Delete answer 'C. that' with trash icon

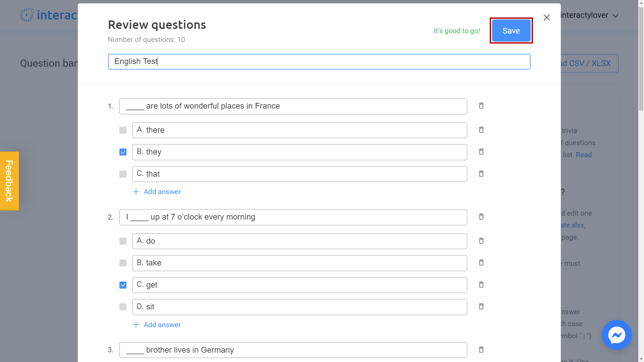481,174
